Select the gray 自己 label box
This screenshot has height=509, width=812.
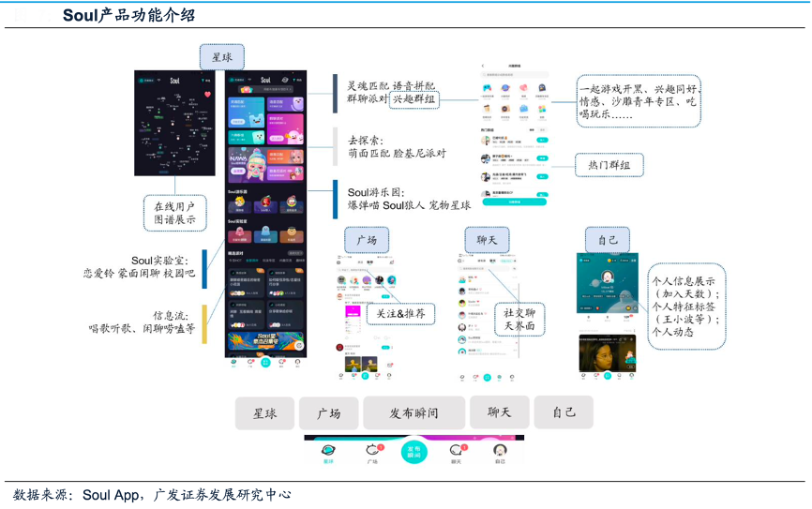(x=564, y=412)
